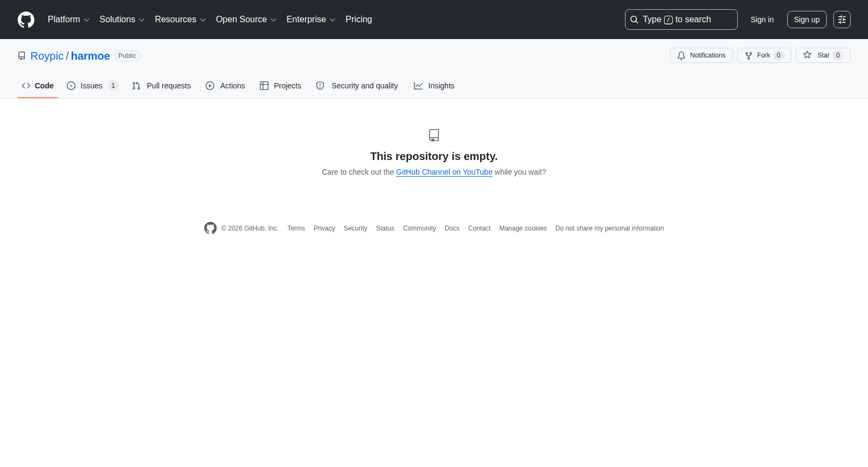Expand the Solutions menu
This screenshot has width=868, height=467.
point(122,20)
